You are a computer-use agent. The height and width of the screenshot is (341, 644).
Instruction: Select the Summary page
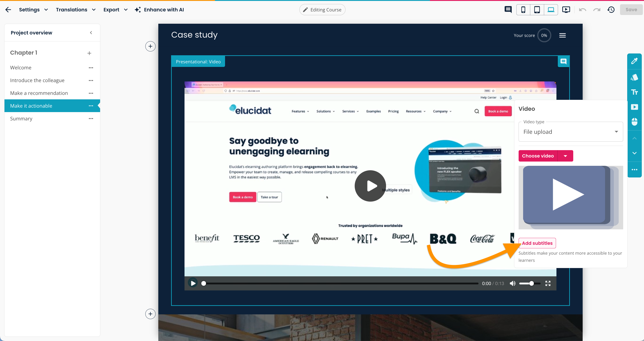21,119
